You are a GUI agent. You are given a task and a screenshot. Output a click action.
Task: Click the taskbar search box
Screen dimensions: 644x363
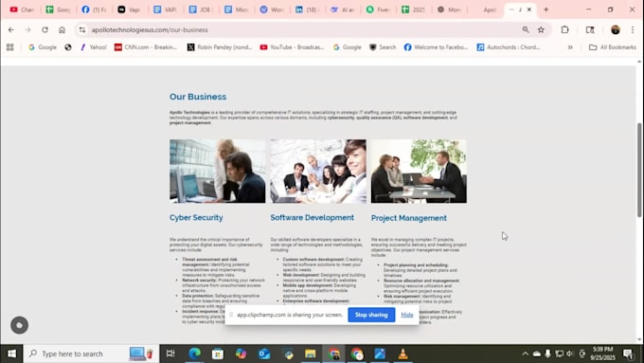click(x=91, y=354)
